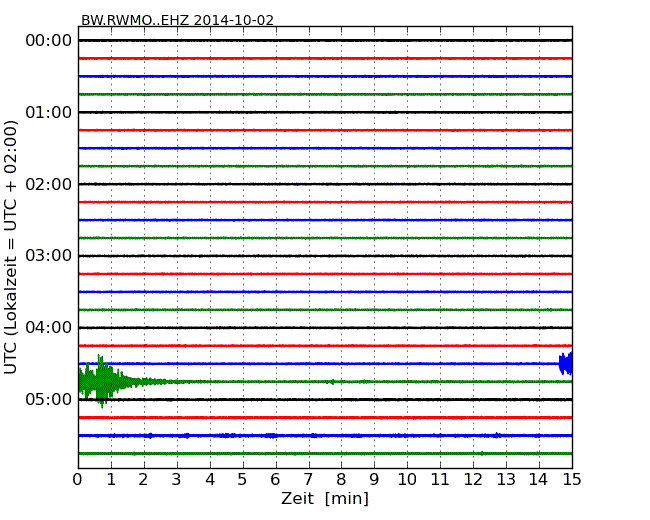Click the blue waveform burst near minute 15
650x520 pixels.
click(565, 364)
